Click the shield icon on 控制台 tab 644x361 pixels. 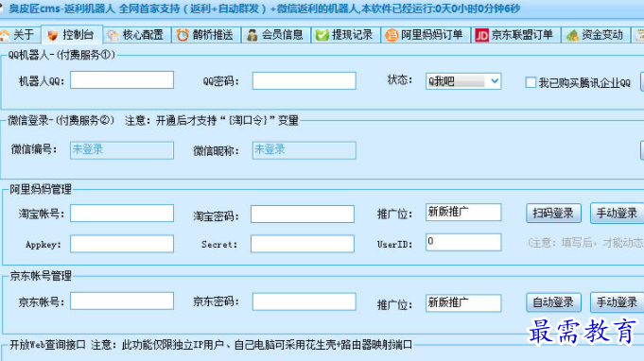pyautogui.click(x=53, y=35)
